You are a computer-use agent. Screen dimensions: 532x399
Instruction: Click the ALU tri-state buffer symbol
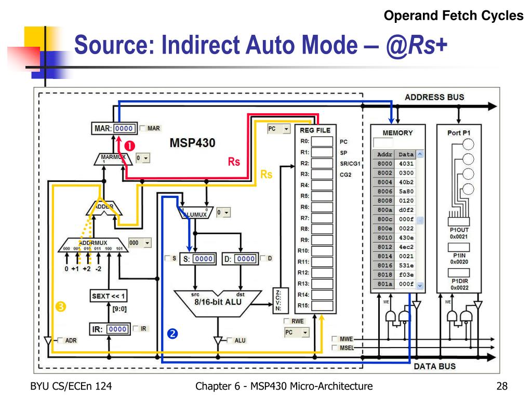218,341
